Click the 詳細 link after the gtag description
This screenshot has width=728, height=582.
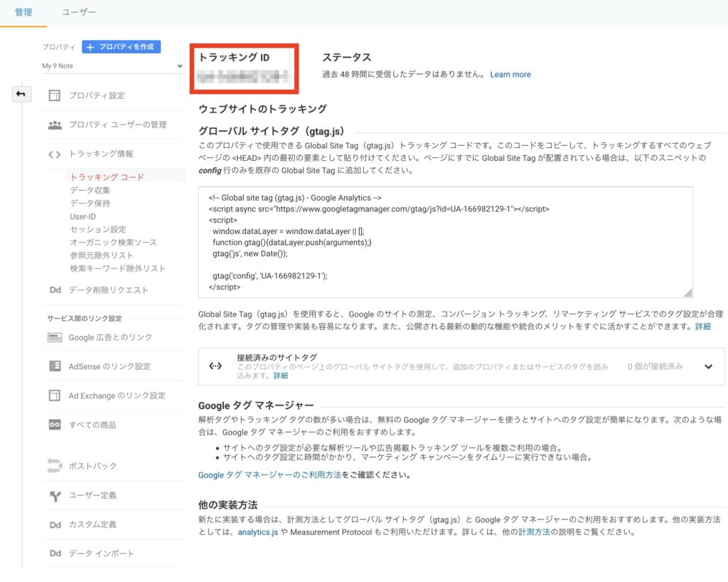point(703,327)
